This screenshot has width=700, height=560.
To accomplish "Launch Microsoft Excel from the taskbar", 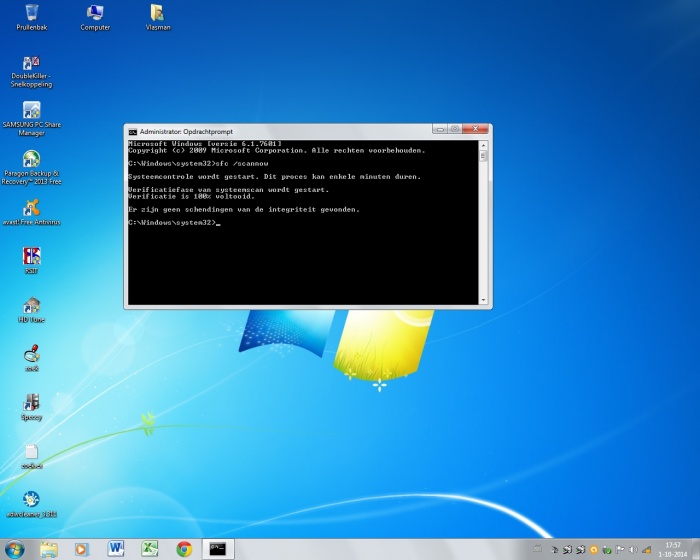I will 150,549.
